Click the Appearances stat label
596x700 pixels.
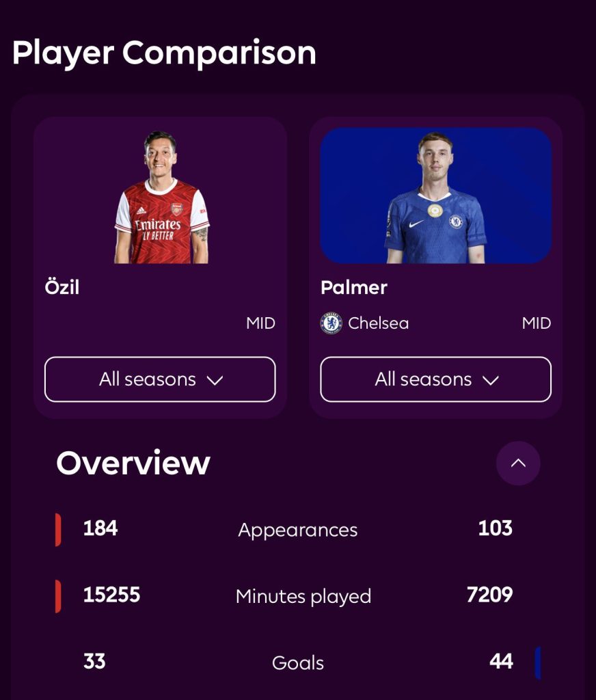[299, 529]
